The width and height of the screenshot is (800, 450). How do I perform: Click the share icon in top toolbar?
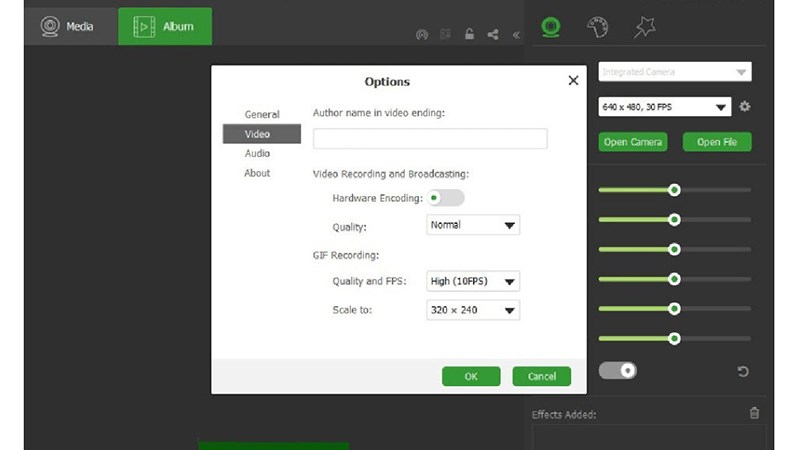tap(493, 35)
